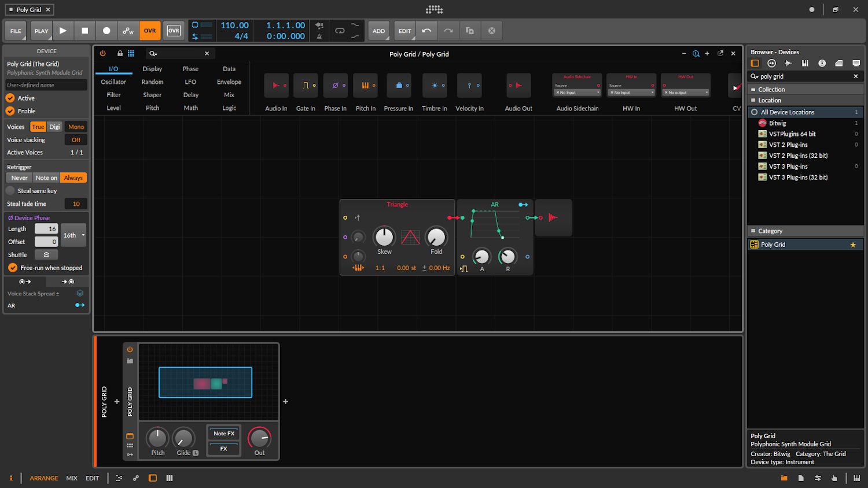
Task: Open the device preset folder icon
Action: click(x=130, y=361)
